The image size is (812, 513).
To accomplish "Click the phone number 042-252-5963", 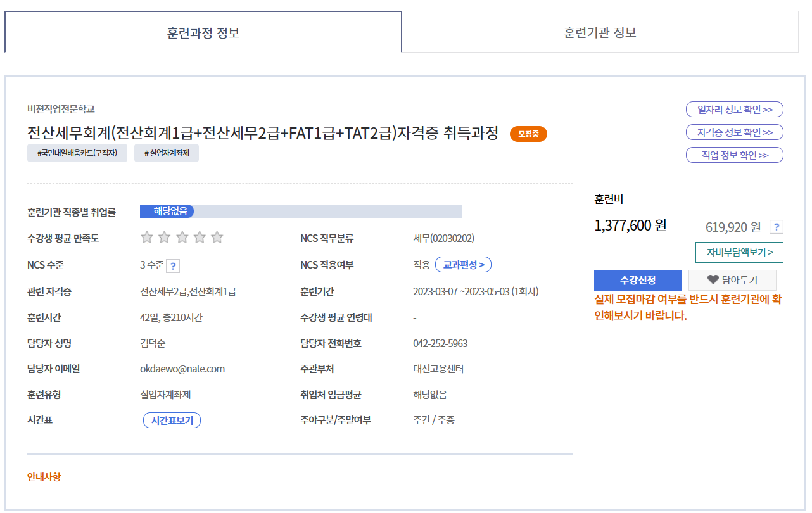I will 440,343.
